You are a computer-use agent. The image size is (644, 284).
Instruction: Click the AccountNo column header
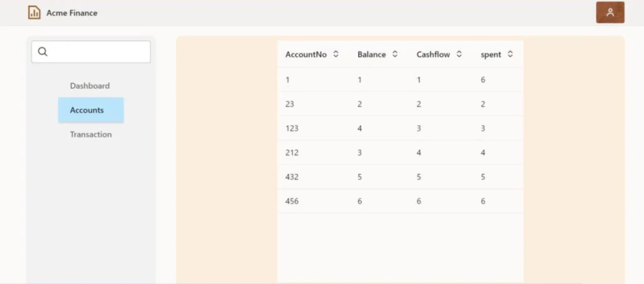(x=306, y=55)
